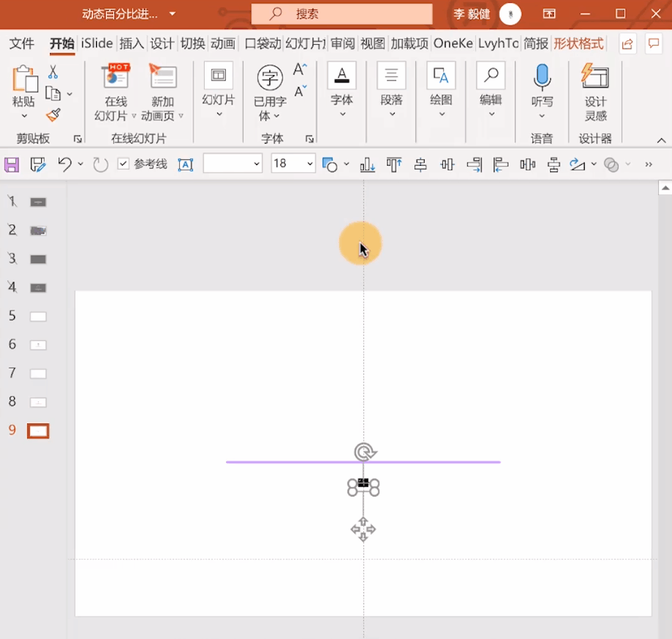Image resolution: width=672 pixels, height=639 pixels.
Task: Collapse the ribbon with the chevron
Action: click(661, 140)
